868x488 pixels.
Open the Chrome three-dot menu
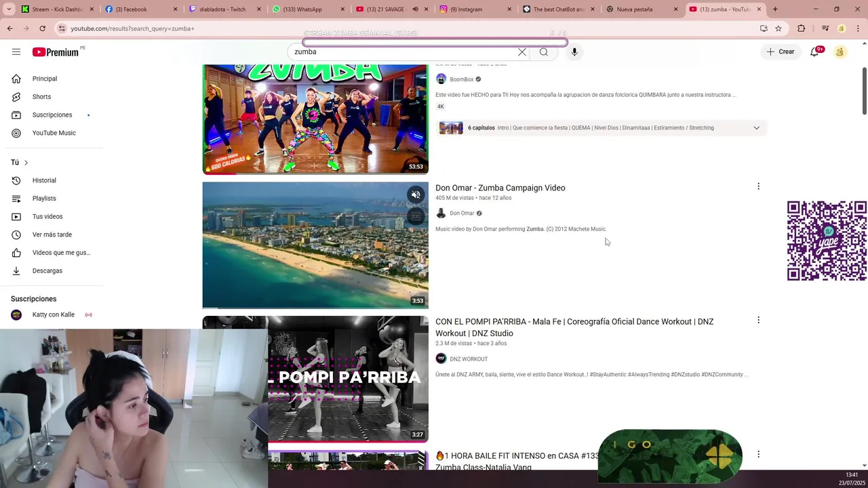click(x=857, y=28)
